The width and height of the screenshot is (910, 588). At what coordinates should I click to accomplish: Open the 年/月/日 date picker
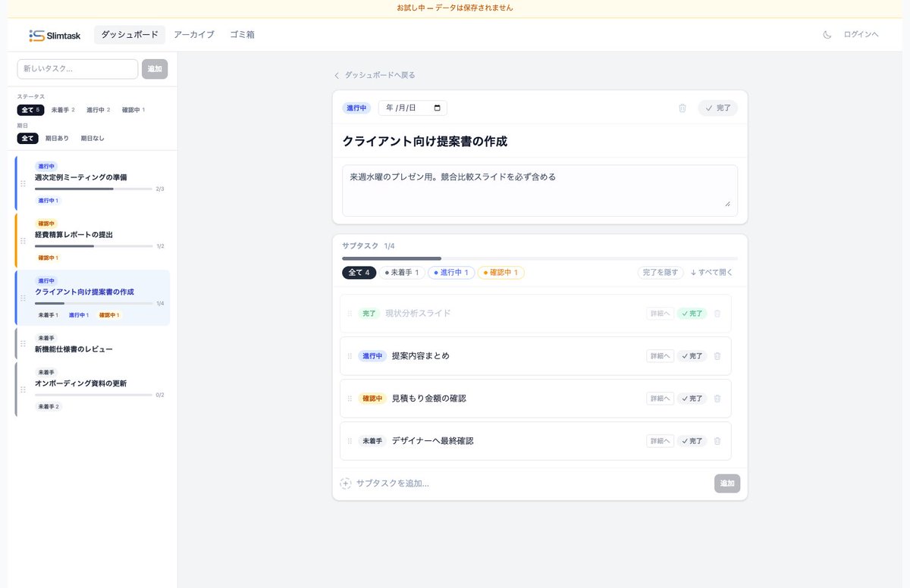(x=412, y=108)
